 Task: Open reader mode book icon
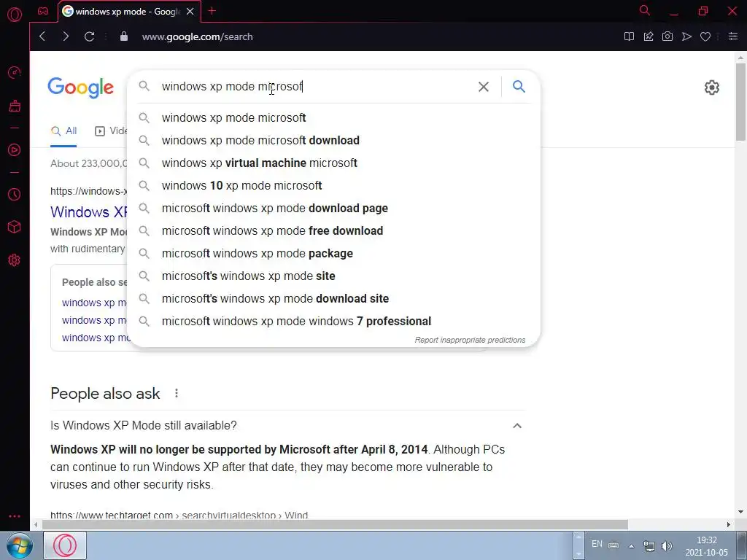[629, 36]
